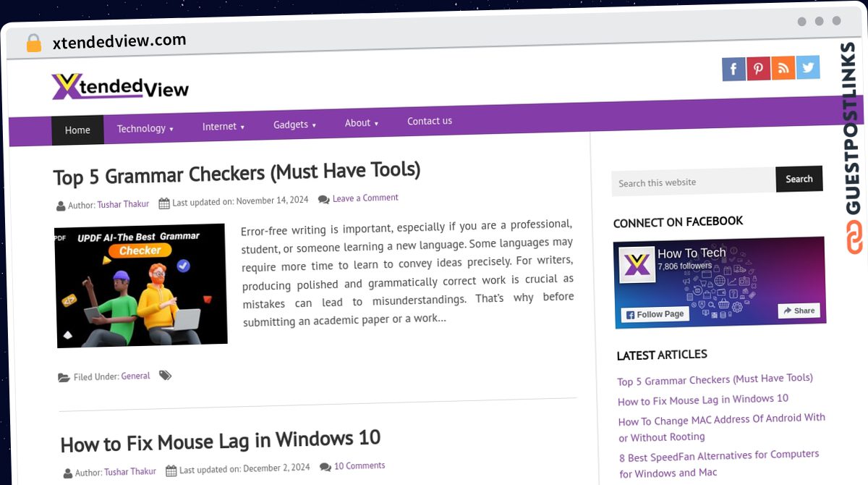Open sidebar link How to Fix Mouse Lag
This screenshot has width=868, height=485.
pos(703,400)
